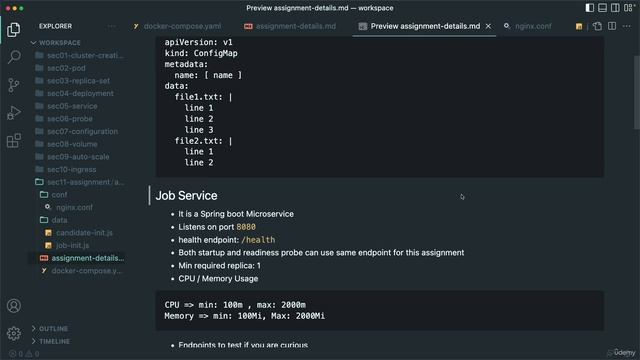Click 'Memory => min: 100Mi' code line

(244, 316)
